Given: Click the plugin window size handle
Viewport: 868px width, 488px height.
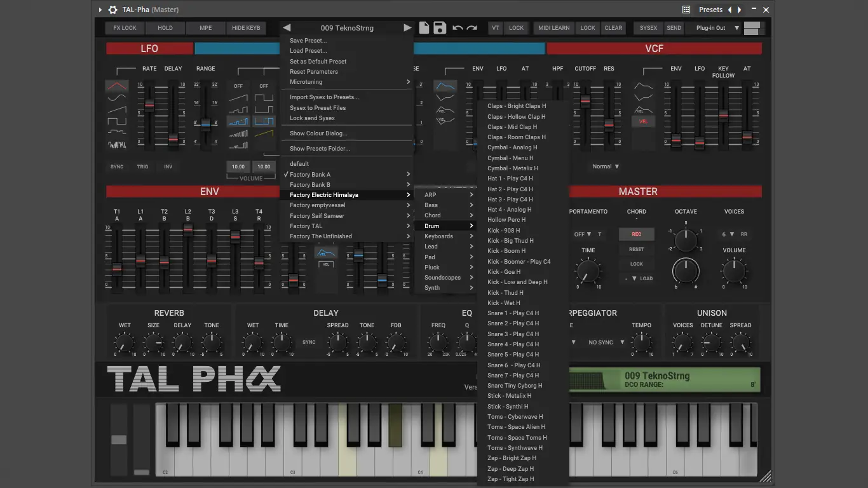Looking at the screenshot, I should coord(766,476).
